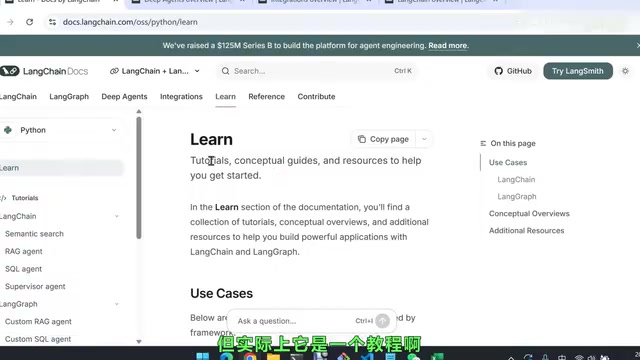Click the magnifier icon in the search box

click(x=225, y=71)
